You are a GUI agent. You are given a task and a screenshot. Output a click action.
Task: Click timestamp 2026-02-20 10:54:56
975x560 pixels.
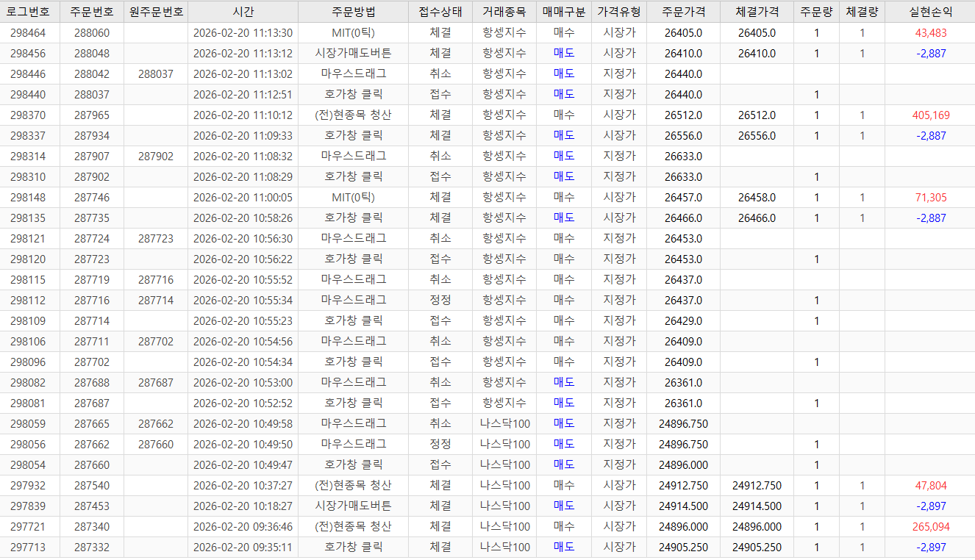243,342
